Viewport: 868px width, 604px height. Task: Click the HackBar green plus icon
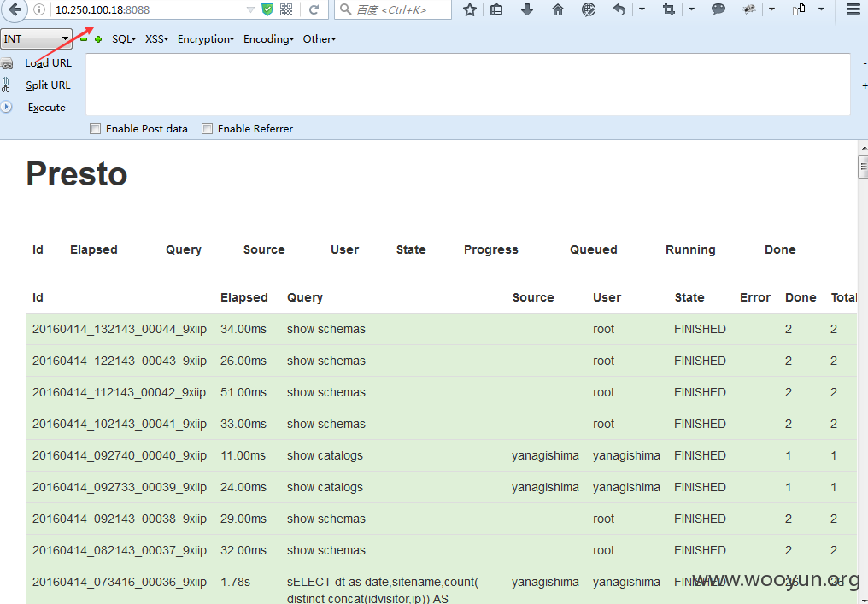pos(98,39)
